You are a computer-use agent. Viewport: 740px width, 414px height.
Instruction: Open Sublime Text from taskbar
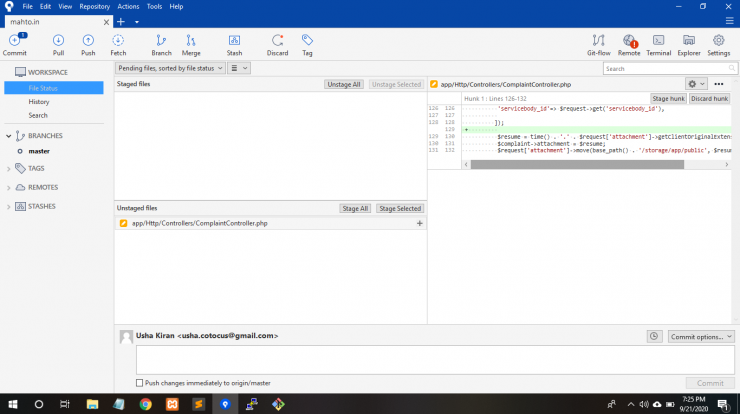(198, 404)
